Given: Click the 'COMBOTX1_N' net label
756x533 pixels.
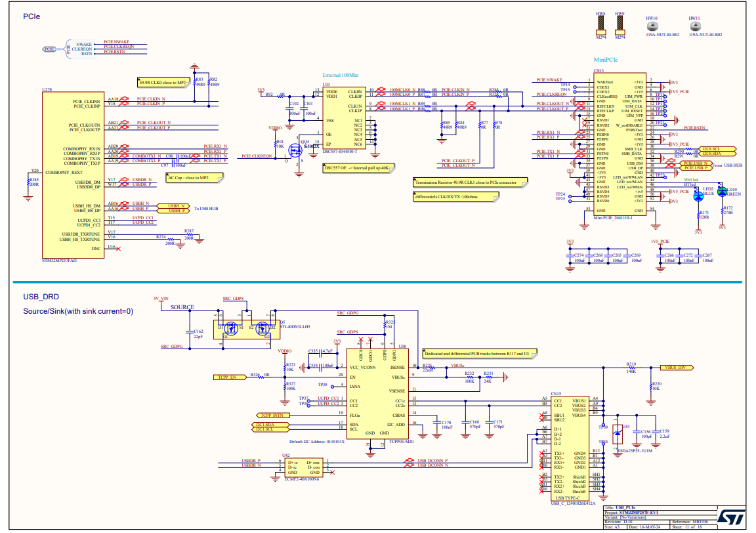Looking at the screenshot, I should 146,156.
